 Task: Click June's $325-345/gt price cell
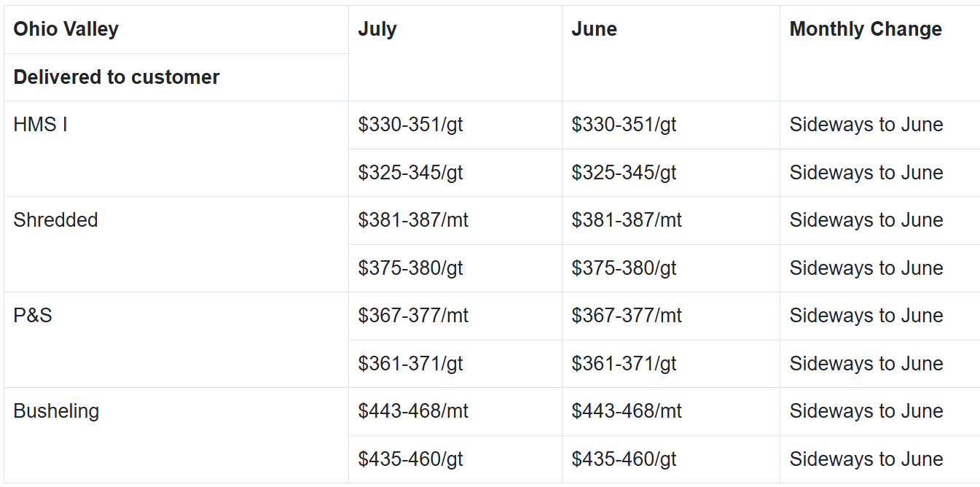[624, 173]
